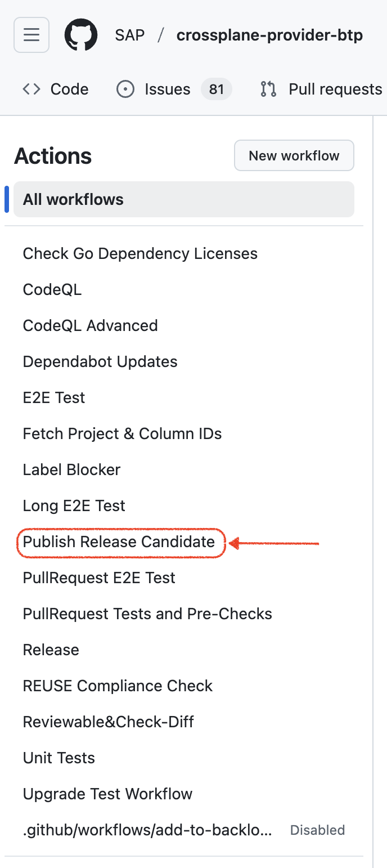The height and width of the screenshot is (868, 387).
Task: Open the hamburger navigation menu
Action: (31, 35)
